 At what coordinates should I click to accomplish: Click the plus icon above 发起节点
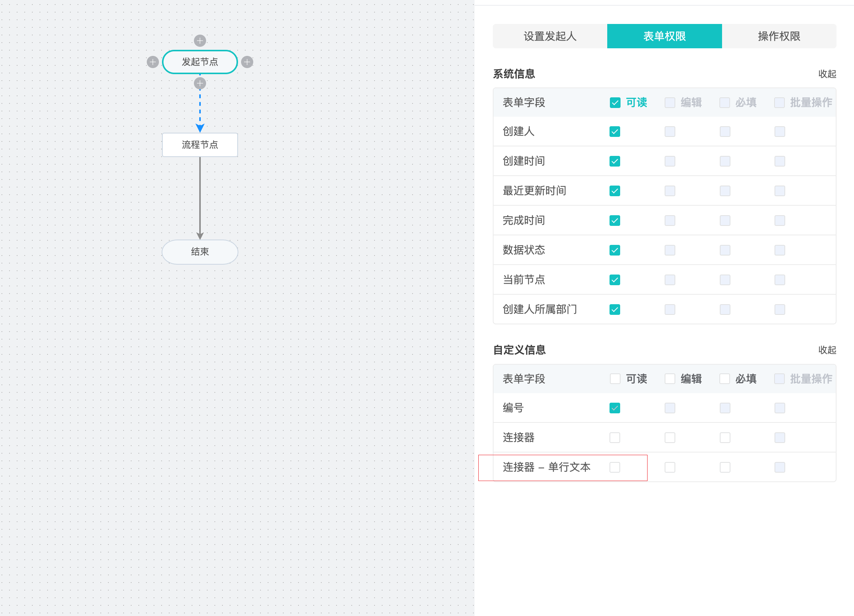click(x=200, y=41)
